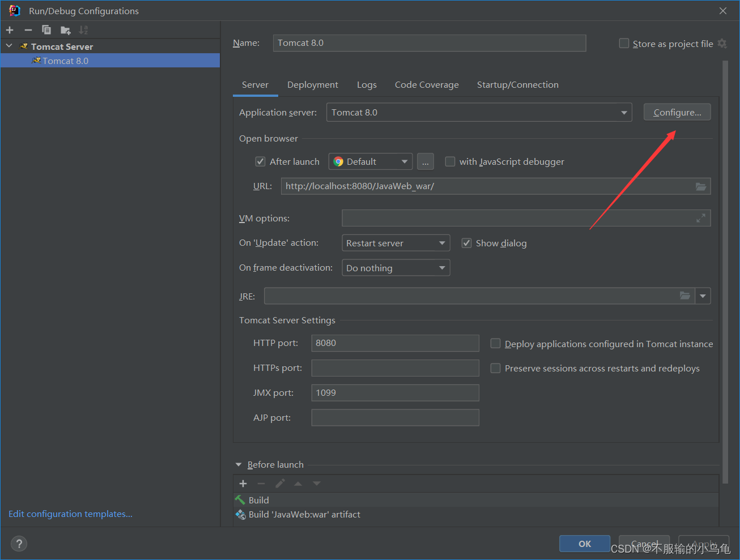Click the Build hammer icon

(x=240, y=500)
